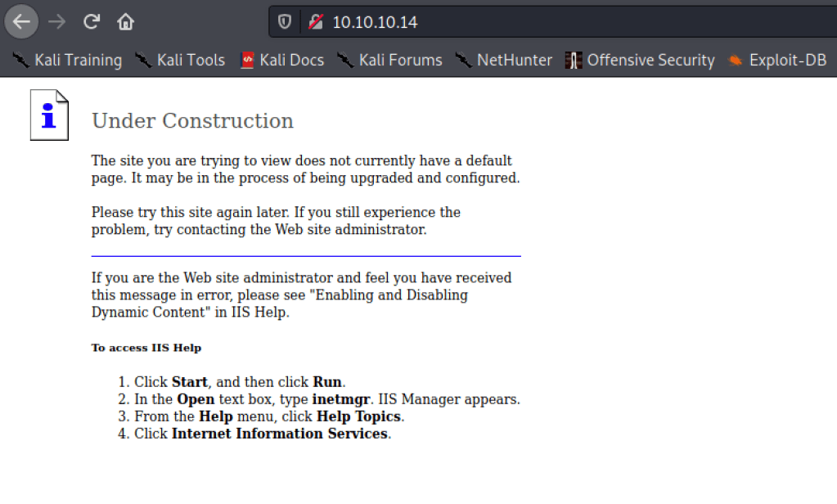Image resolution: width=837 pixels, height=504 pixels.
Task: Focus the address bar showing 10.10.10.14
Action: 491,22
